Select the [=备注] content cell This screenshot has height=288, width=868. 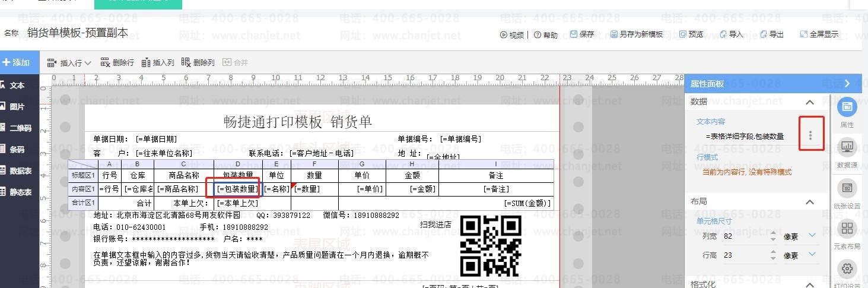click(x=497, y=189)
